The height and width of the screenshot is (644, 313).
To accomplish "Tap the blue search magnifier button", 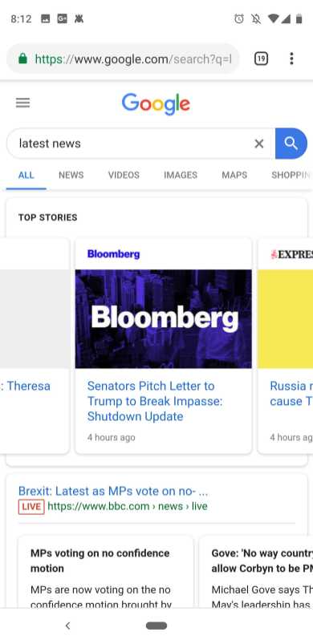I will [x=291, y=144].
